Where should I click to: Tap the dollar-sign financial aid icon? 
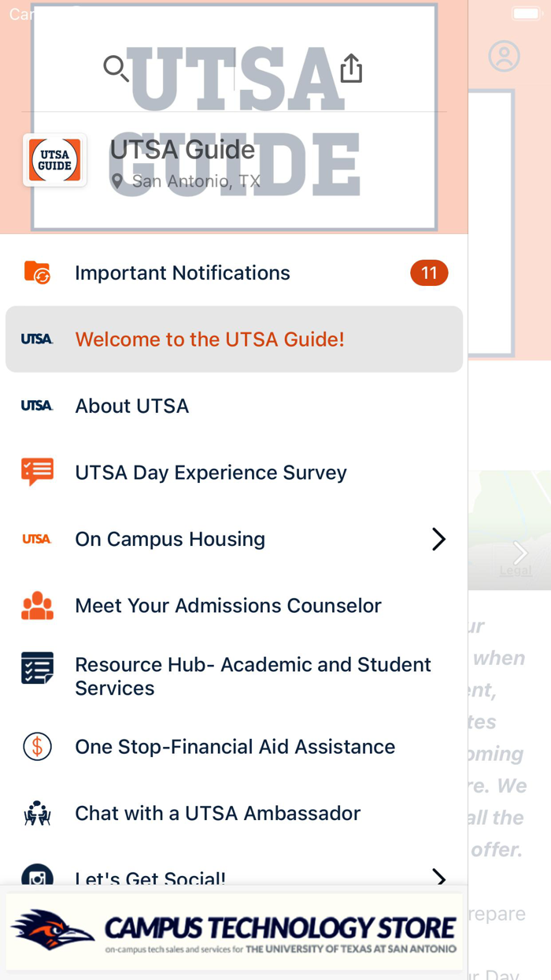[37, 746]
